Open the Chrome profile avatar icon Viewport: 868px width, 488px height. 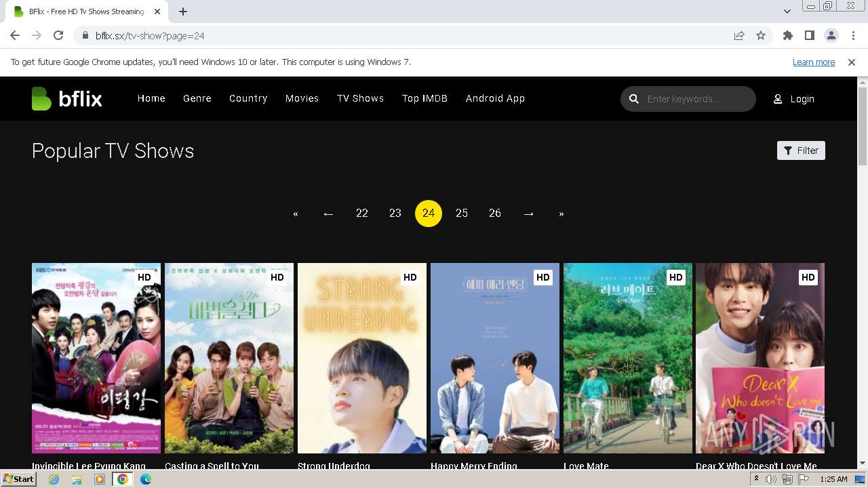(x=831, y=36)
